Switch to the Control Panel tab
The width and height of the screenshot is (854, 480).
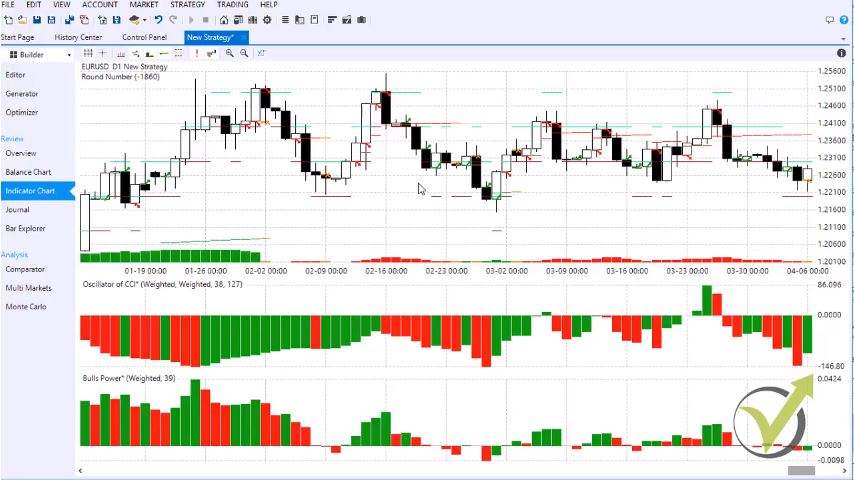pyautogui.click(x=144, y=37)
